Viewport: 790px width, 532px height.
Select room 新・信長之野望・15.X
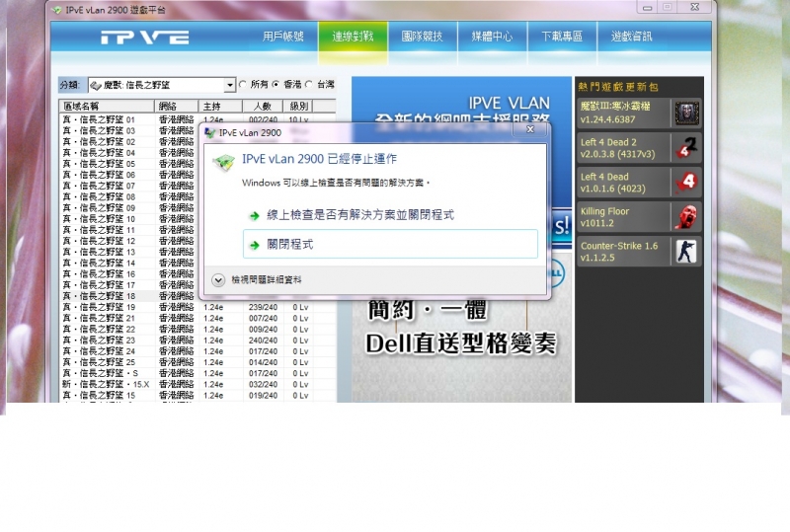[106, 384]
